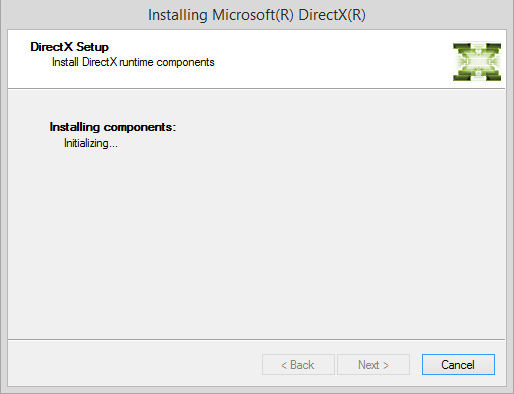Image resolution: width=514 pixels, height=394 pixels.
Task: Cancel the DirectX installation
Action: (458, 364)
